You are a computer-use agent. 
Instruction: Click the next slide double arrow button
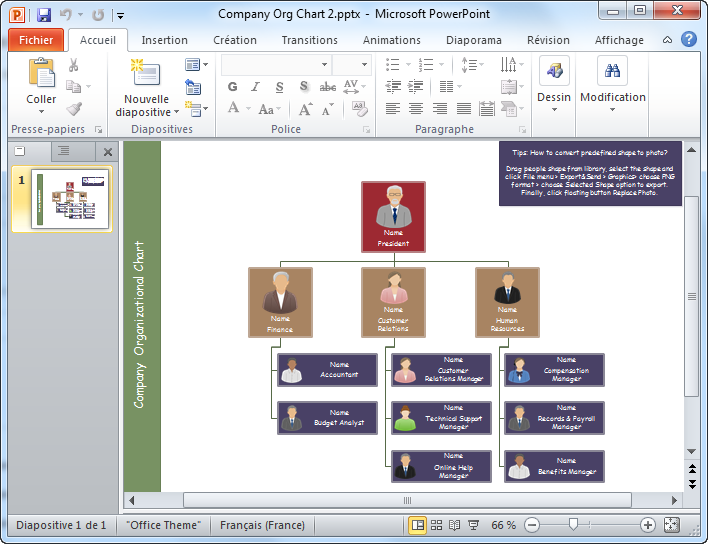[x=692, y=484]
